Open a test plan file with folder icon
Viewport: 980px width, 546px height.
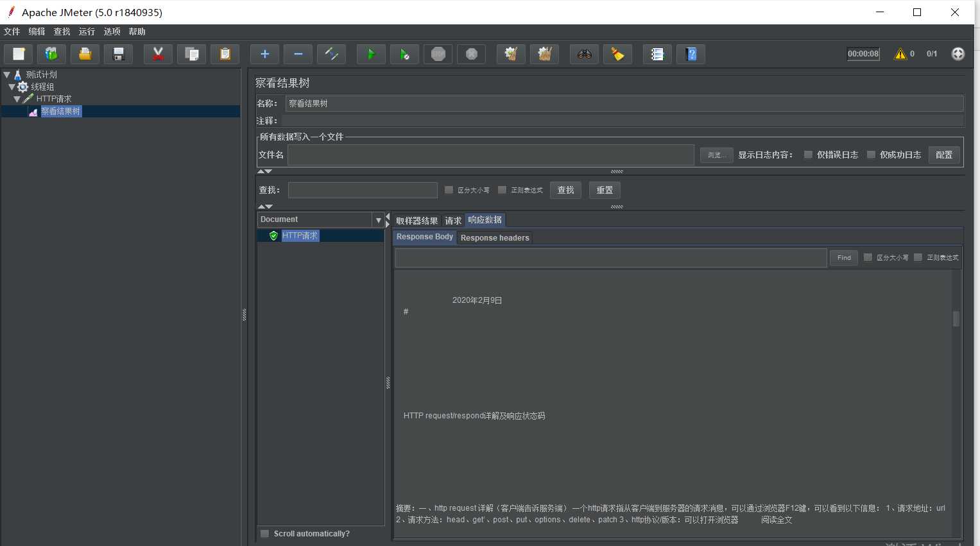[85, 55]
